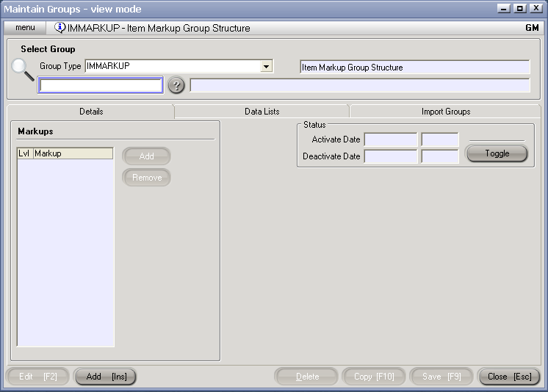Viewport: 548px width, 392px height.
Task: Click the Toggle status button
Action: click(x=497, y=153)
